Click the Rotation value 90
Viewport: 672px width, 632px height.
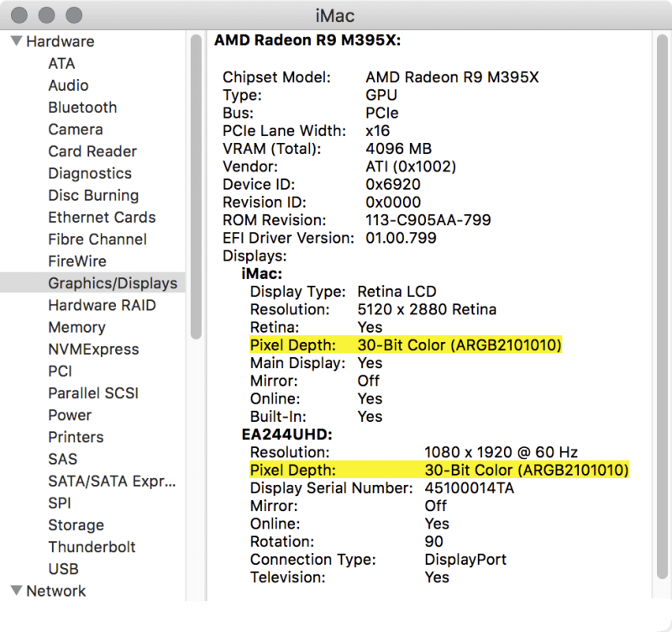[x=433, y=541]
